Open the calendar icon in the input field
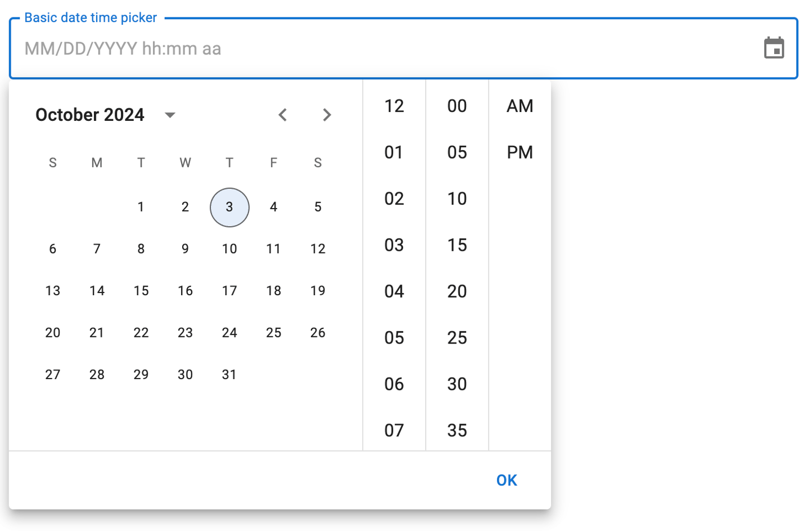Viewport: 804px width, 532px height. (x=775, y=48)
